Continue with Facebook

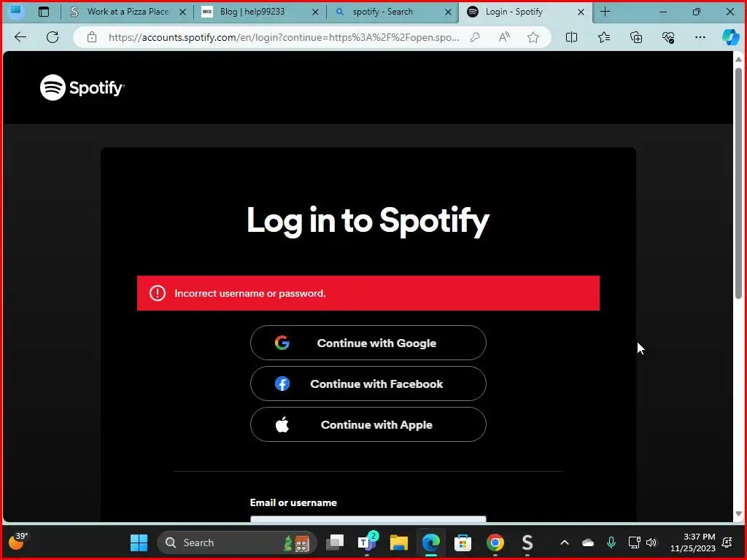tap(368, 384)
